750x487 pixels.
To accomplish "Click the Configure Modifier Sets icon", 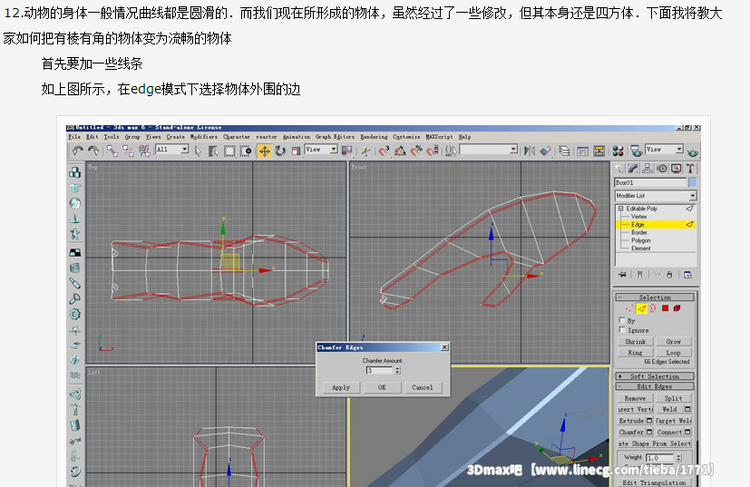I will 688,275.
